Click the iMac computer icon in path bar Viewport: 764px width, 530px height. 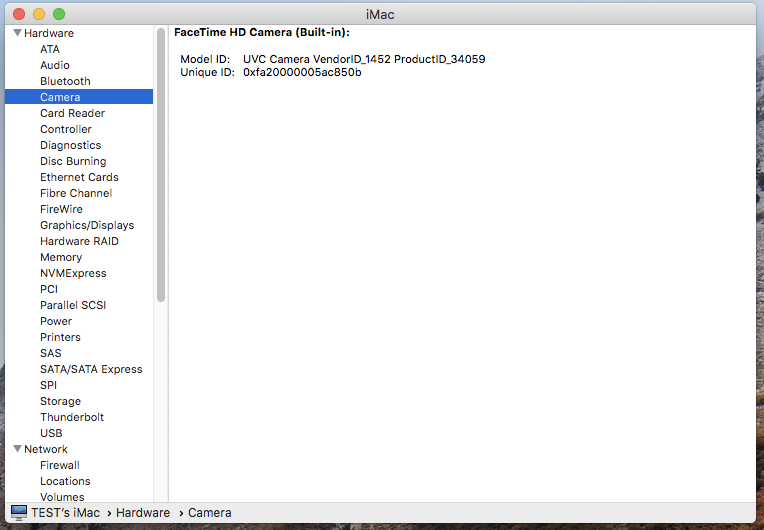(19, 512)
